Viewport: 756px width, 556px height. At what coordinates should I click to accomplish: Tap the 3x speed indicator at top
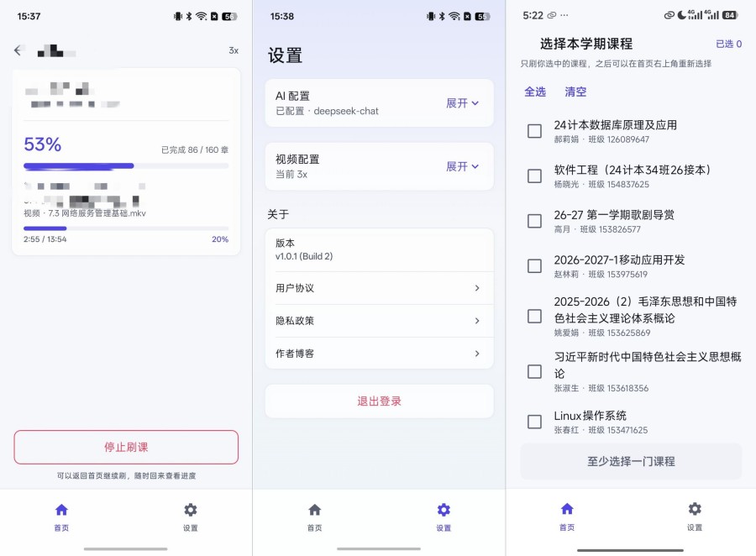234,50
